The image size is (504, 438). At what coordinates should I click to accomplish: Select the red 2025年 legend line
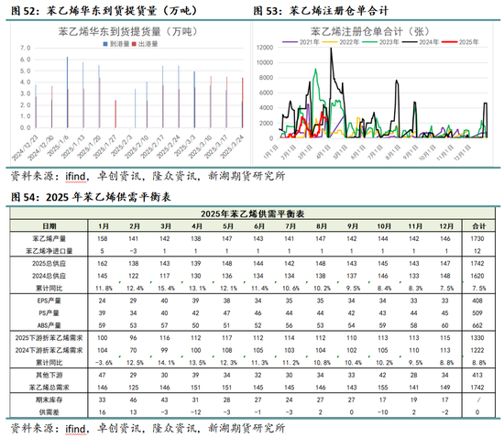click(x=449, y=42)
